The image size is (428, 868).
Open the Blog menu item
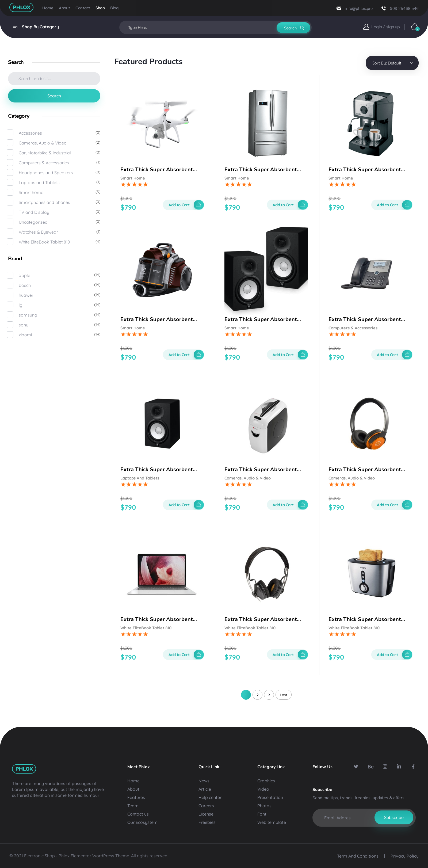pyautogui.click(x=114, y=8)
